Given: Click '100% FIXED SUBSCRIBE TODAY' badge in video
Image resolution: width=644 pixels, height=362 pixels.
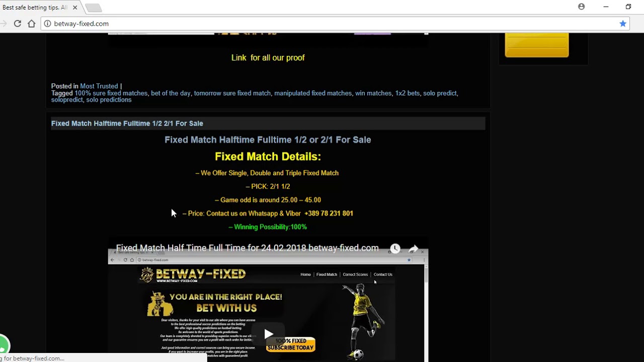Looking at the screenshot, I should click(x=291, y=344).
